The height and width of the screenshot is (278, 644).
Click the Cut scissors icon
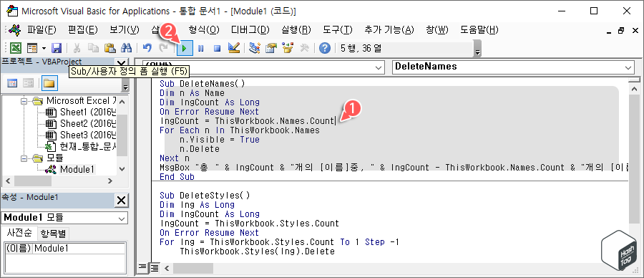pyautogui.click(x=77, y=49)
